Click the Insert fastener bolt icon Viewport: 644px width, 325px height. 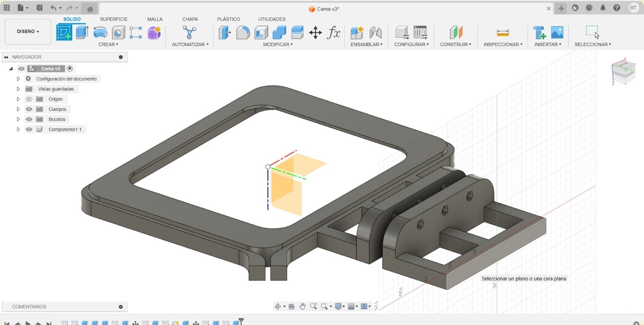point(539,33)
